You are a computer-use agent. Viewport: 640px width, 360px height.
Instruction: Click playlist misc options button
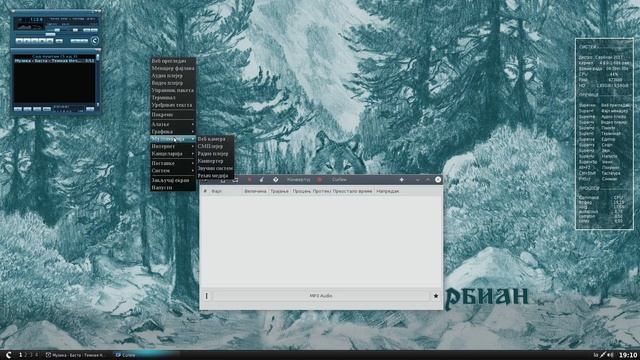47,109
